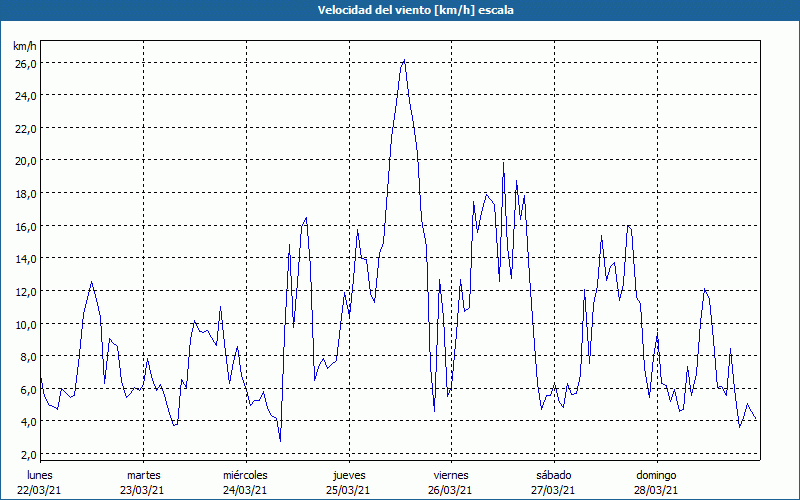Click the 26 km/h wind peak on Thursday
The width and height of the screenshot is (800, 500).
coord(404,60)
